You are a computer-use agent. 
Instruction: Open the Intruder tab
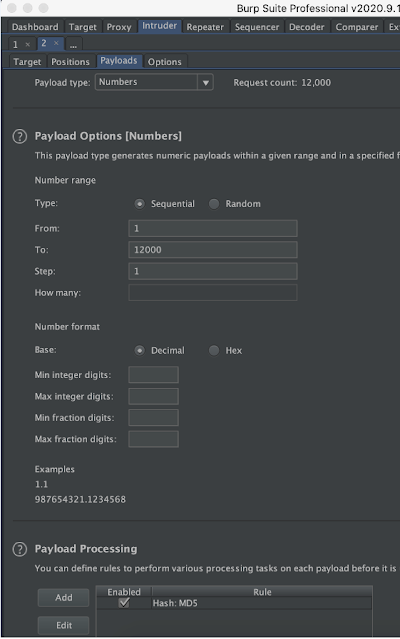[x=159, y=26]
